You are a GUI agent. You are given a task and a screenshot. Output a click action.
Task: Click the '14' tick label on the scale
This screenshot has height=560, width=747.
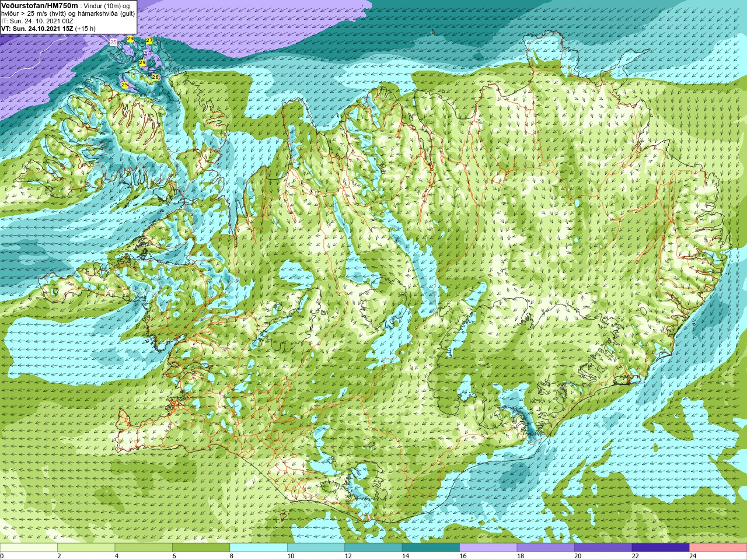click(x=406, y=556)
